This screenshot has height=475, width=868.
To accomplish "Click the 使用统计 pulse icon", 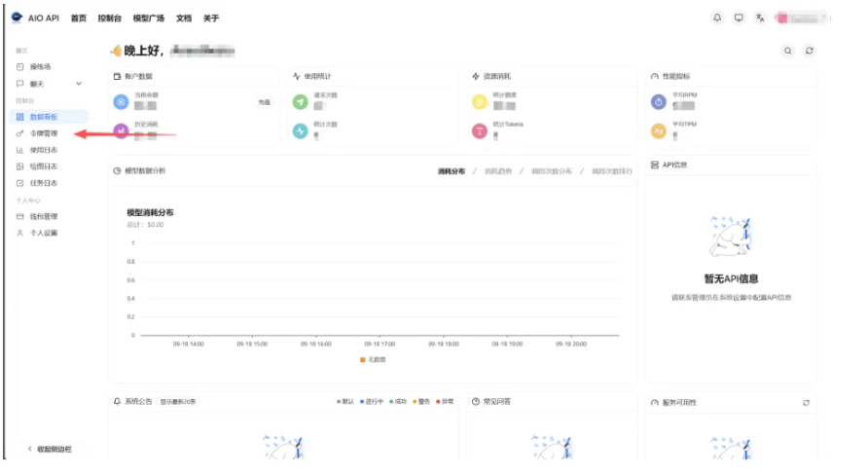I will click(x=296, y=76).
